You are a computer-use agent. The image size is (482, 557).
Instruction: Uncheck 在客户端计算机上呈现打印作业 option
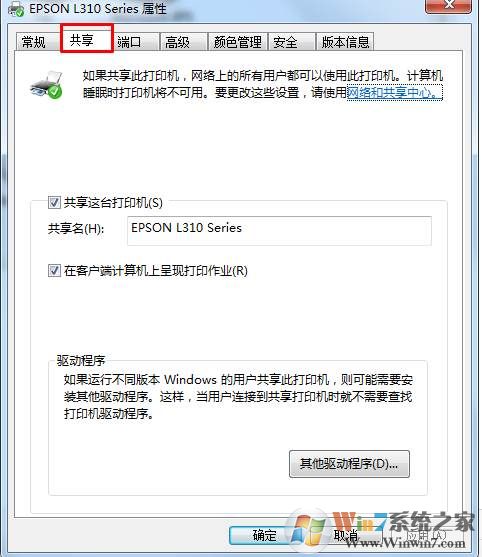54,271
